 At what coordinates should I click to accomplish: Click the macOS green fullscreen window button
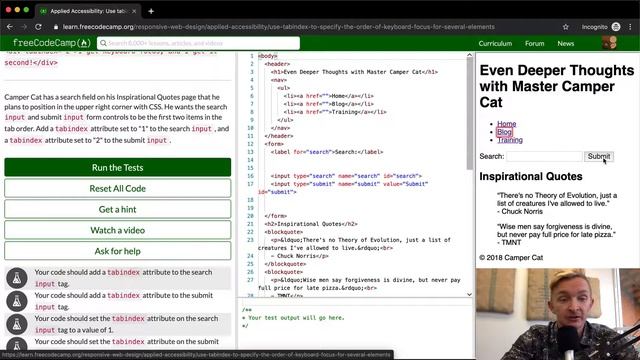[26, 10]
